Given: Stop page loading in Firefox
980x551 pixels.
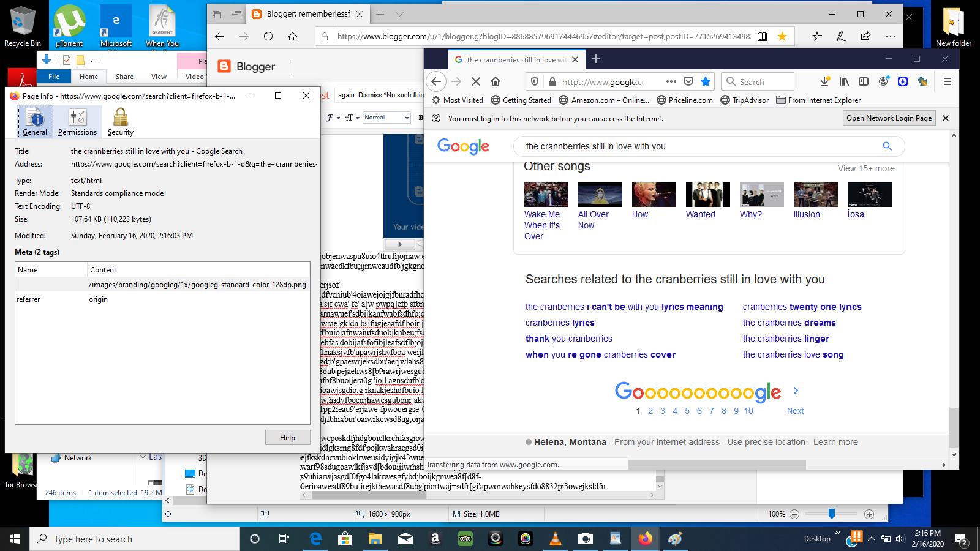Looking at the screenshot, I should pyautogui.click(x=476, y=81).
